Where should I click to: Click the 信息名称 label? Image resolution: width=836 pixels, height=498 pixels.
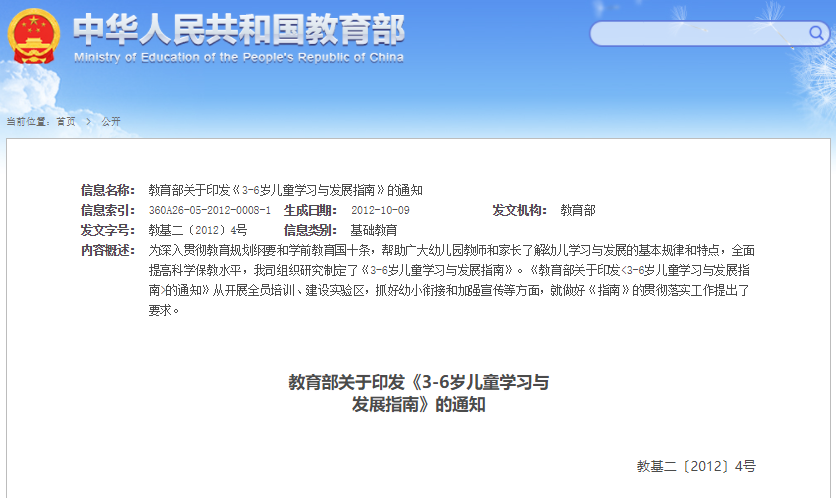[x=108, y=190]
